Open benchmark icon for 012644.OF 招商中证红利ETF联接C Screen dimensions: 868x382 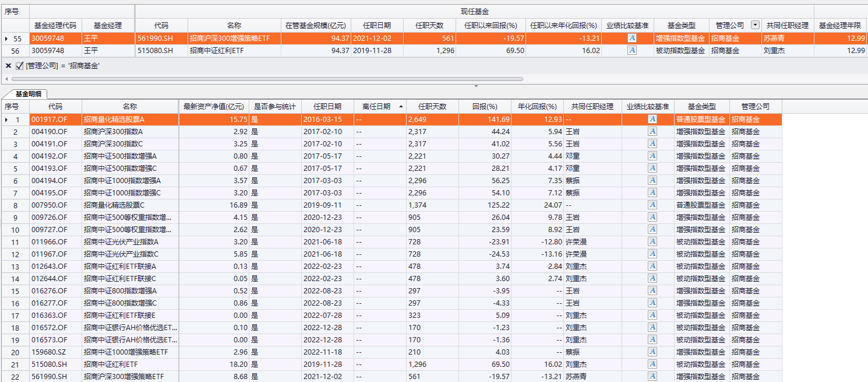point(652,278)
